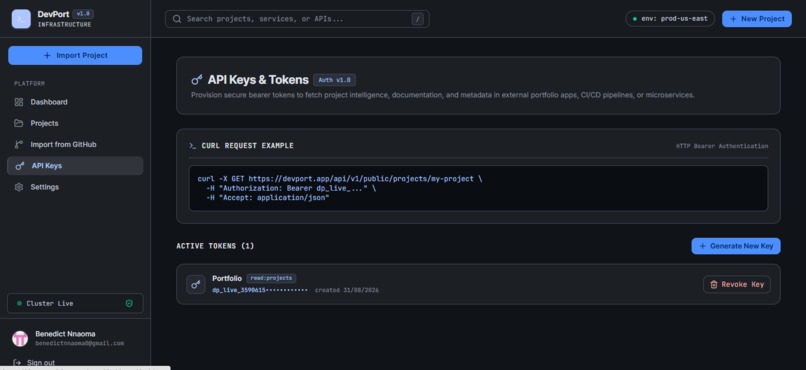The width and height of the screenshot is (806, 370).
Task: Open Settings from the sidebar
Action: point(75,187)
